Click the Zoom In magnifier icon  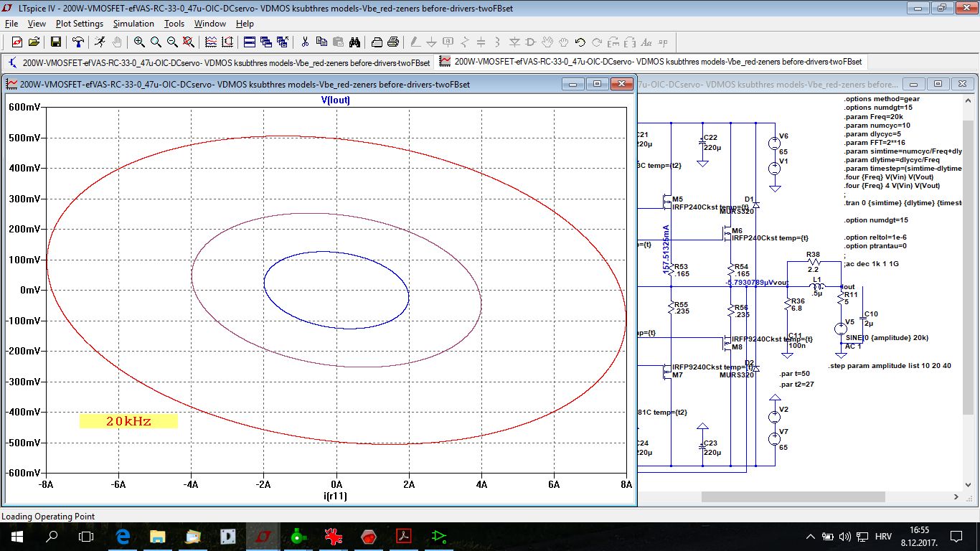click(140, 42)
